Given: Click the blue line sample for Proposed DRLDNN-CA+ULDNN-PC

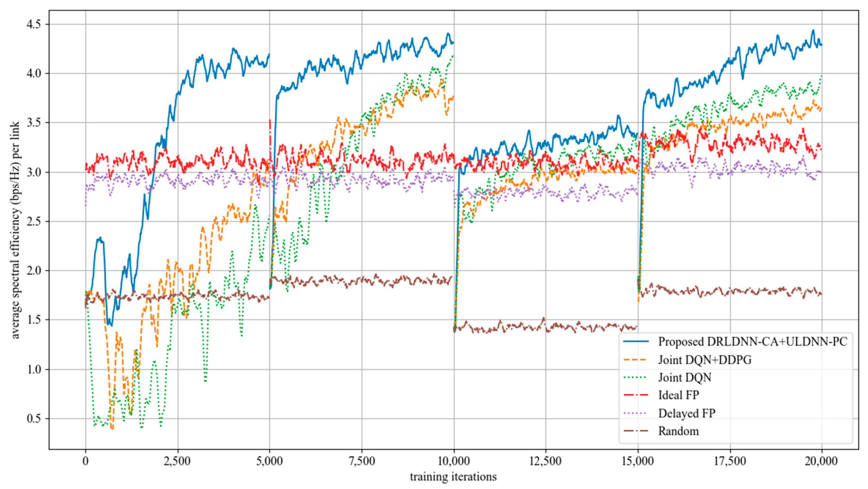Looking at the screenshot, I should pos(636,341).
